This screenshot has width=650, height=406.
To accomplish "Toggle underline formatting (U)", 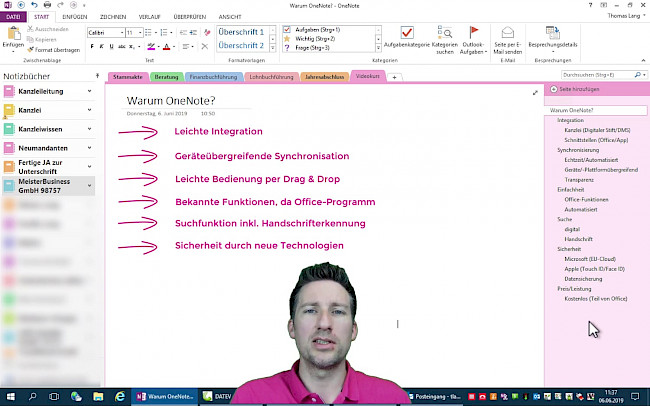I will point(112,46).
